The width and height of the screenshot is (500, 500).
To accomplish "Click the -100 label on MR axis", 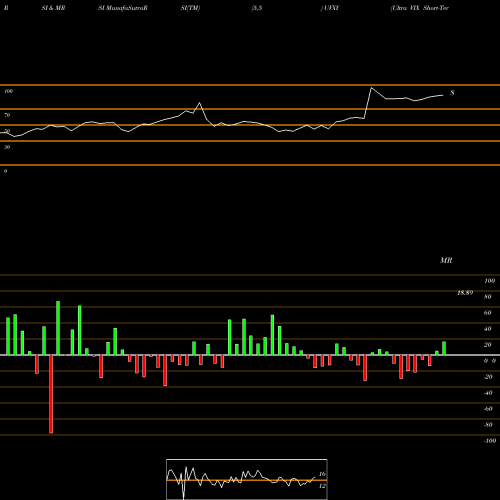I will coord(490,441).
